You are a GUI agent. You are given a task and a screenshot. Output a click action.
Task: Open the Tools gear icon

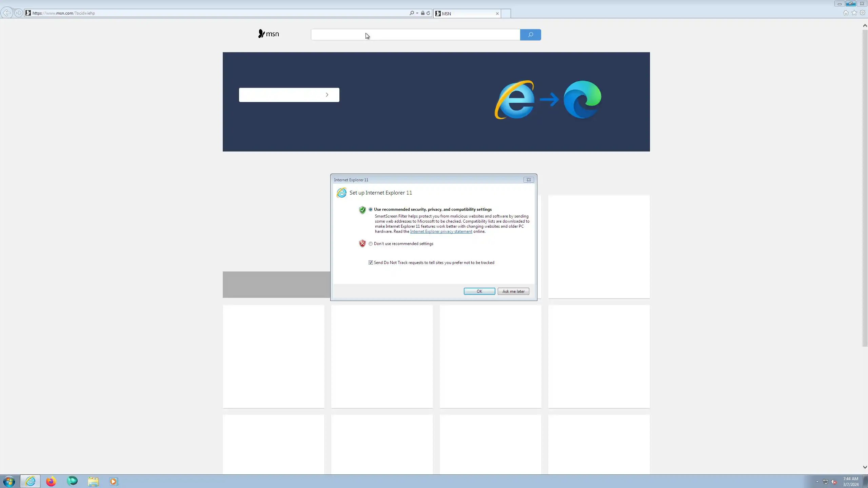click(863, 13)
